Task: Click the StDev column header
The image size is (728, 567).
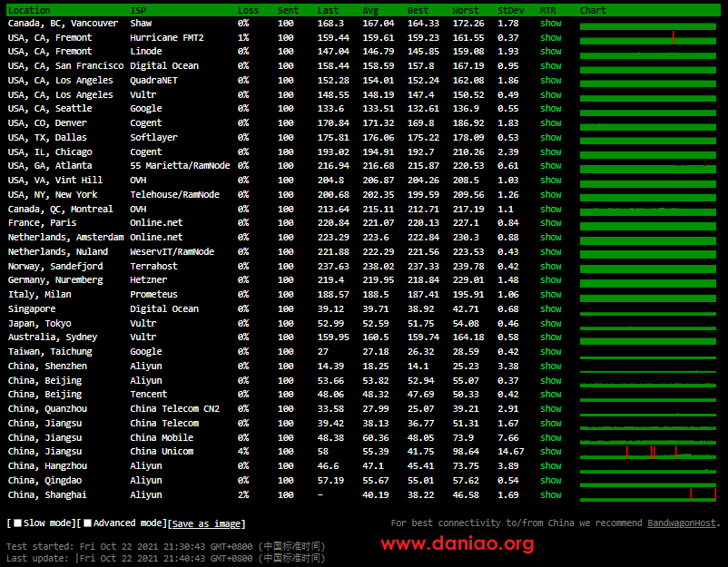Action: (x=511, y=10)
